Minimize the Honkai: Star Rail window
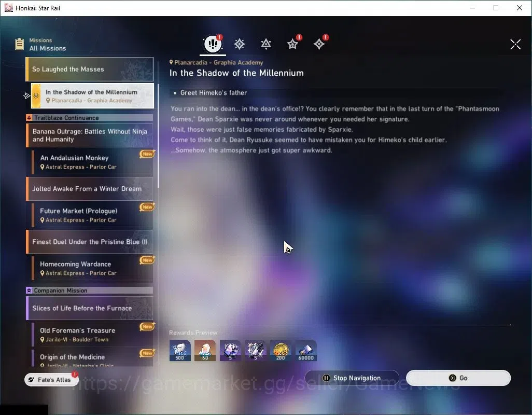532x415 pixels. [x=472, y=8]
